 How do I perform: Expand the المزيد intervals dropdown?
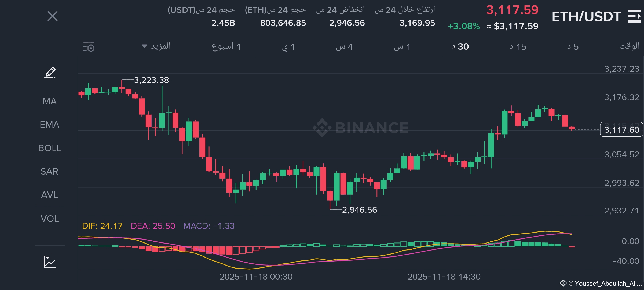pos(156,46)
